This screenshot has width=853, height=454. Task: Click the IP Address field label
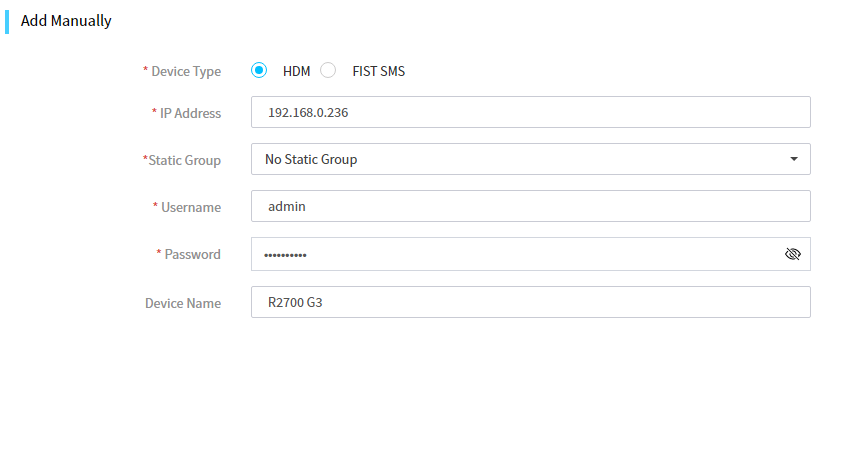point(187,113)
